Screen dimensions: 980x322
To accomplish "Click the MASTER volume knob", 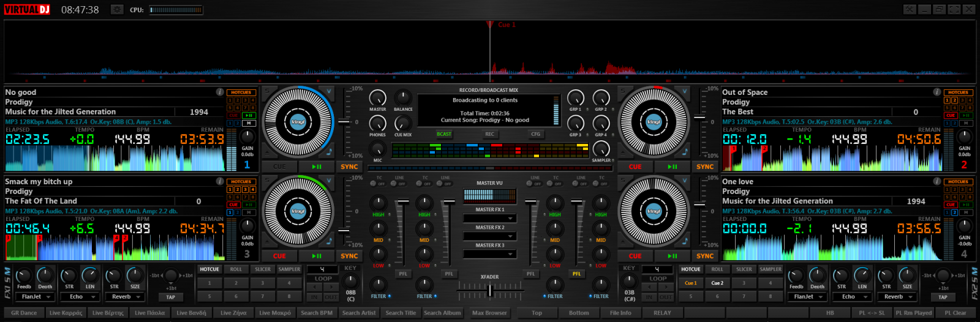I will click(x=378, y=98).
